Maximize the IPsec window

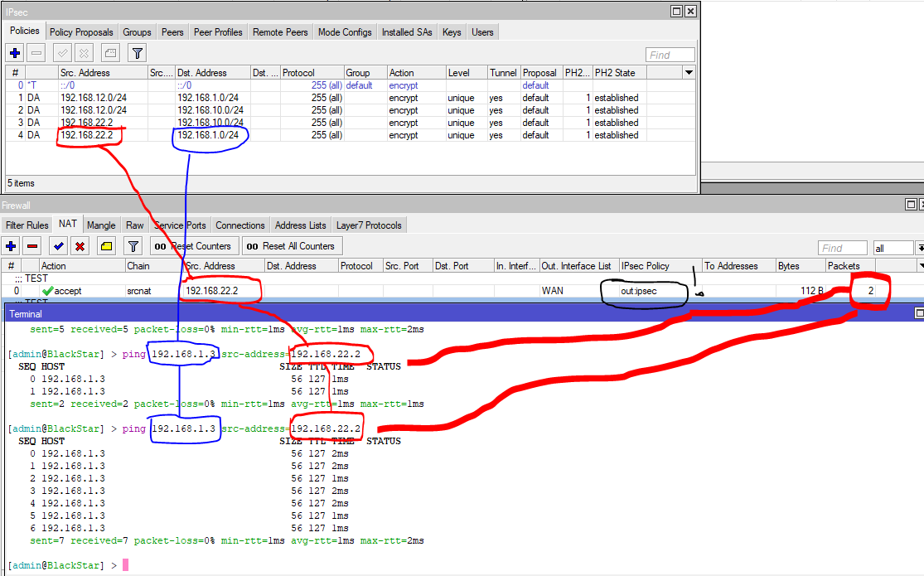coord(676,12)
